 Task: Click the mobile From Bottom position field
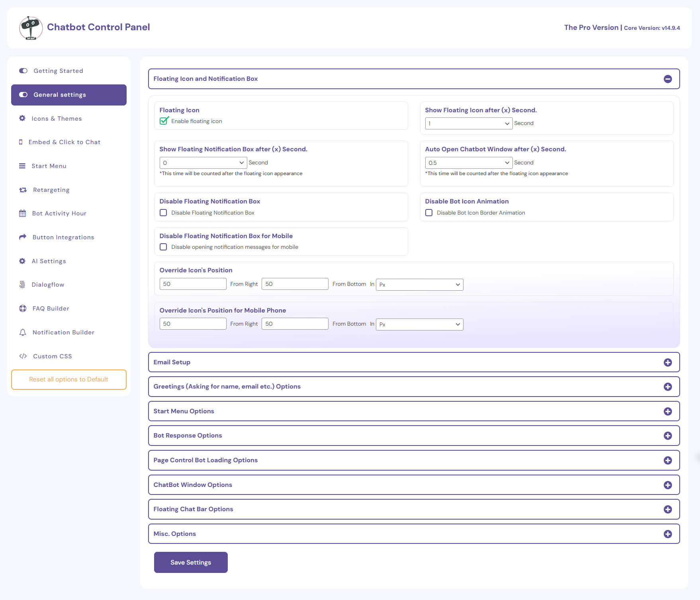pyautogui.click(x=295, y=324)
